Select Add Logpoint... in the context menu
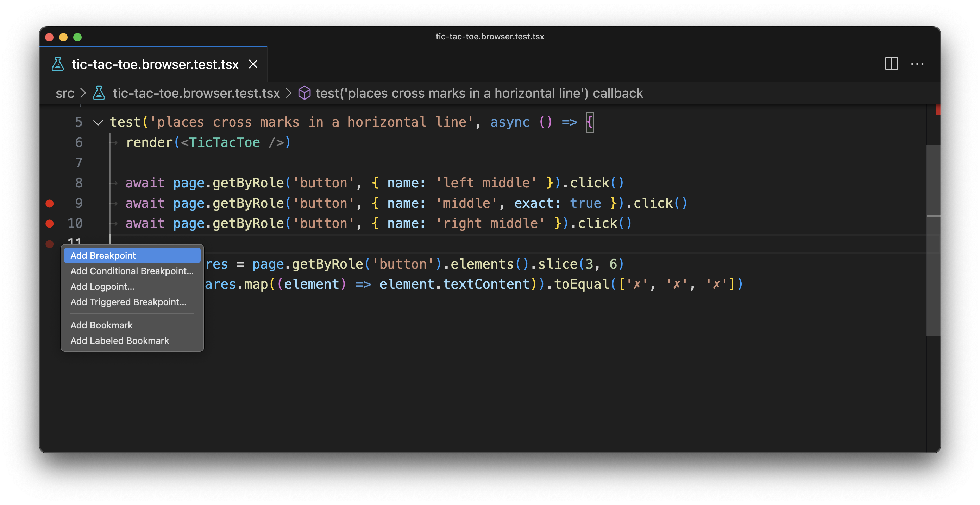The height and width of the screenshot is (505, 980). (x=132, y=287)
